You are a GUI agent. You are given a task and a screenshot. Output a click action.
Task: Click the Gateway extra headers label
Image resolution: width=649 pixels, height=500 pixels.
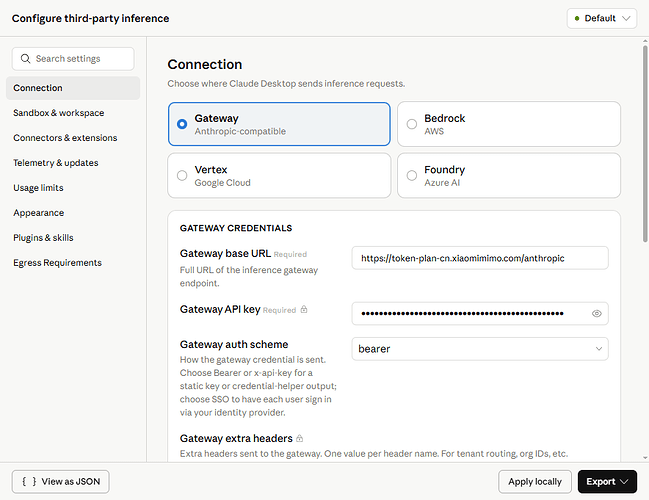tap(236, 438)
